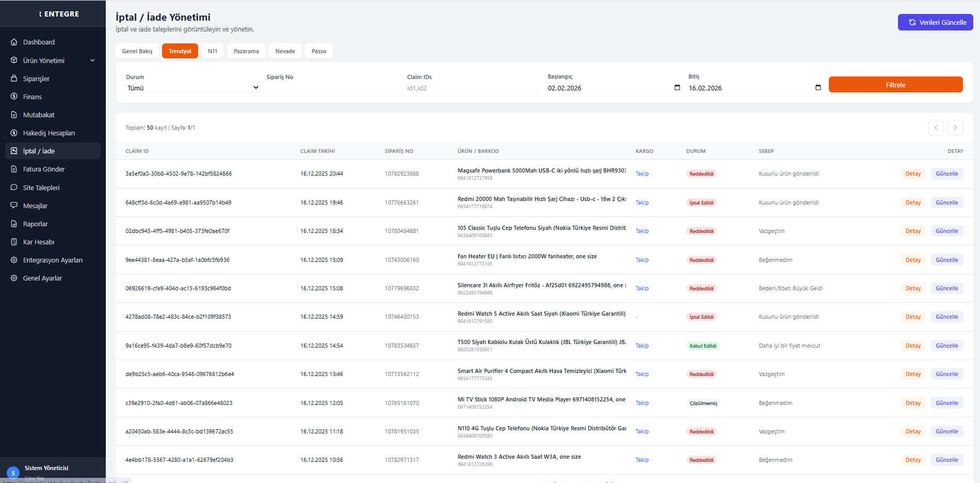
Task: Click the Verileri Güncelle button
Action: (935, 22)
